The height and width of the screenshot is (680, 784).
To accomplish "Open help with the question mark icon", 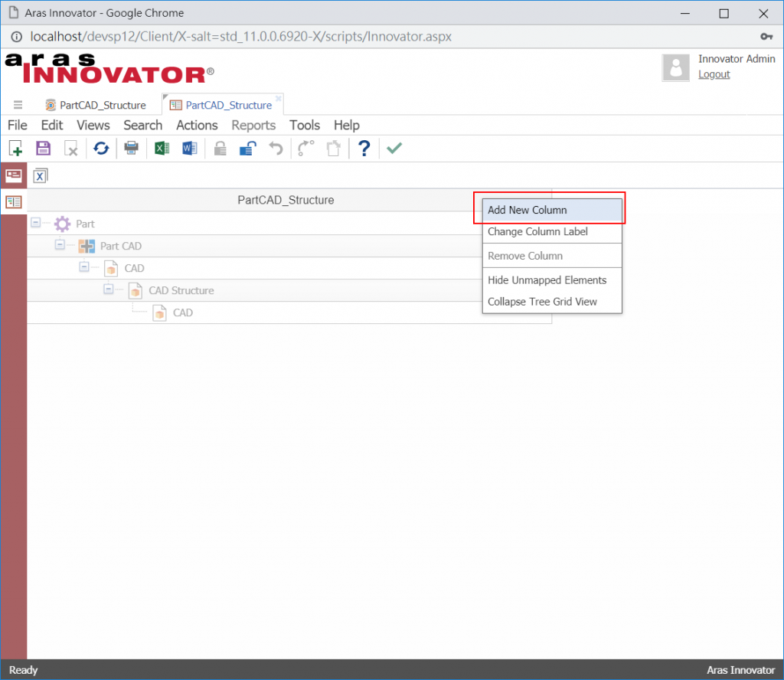I will (364, 148).
